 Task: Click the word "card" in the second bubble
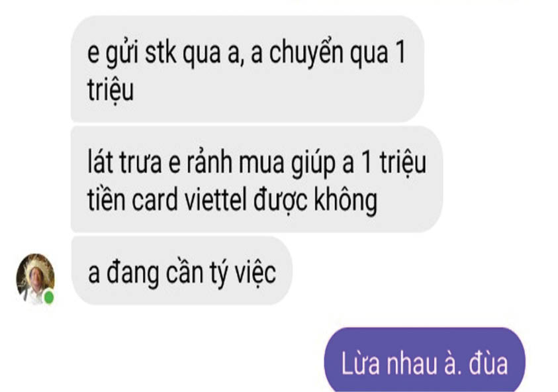point(154,200)
